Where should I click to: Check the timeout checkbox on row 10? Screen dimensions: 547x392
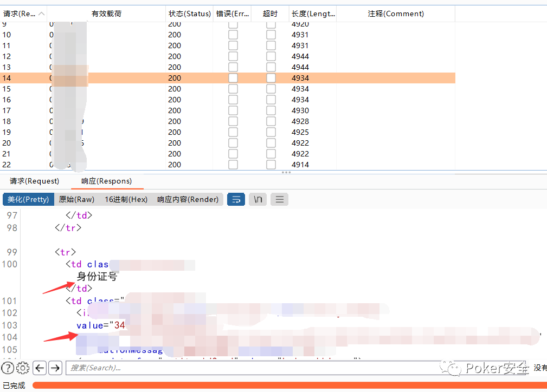click(x=271, y=35)
